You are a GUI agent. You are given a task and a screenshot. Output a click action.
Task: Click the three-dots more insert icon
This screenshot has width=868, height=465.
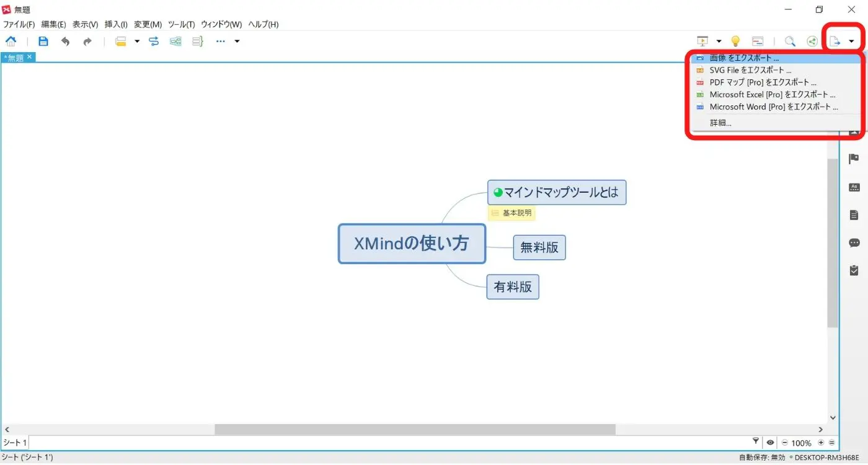tap(221, 42)
